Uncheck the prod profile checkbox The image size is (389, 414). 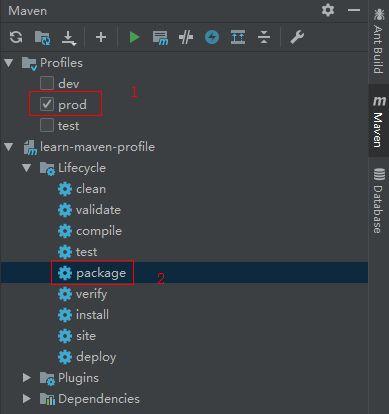[x=47, y=104]
